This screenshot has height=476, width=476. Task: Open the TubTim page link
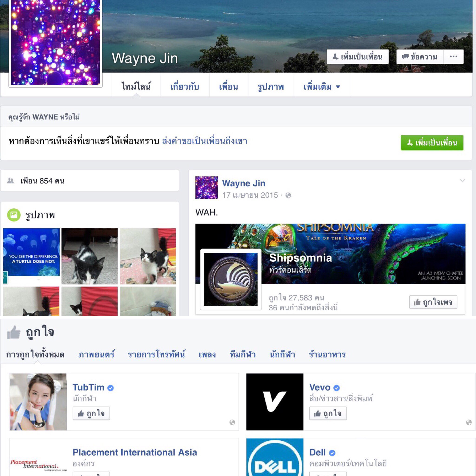pyautogui.click(x=89, y=387)
